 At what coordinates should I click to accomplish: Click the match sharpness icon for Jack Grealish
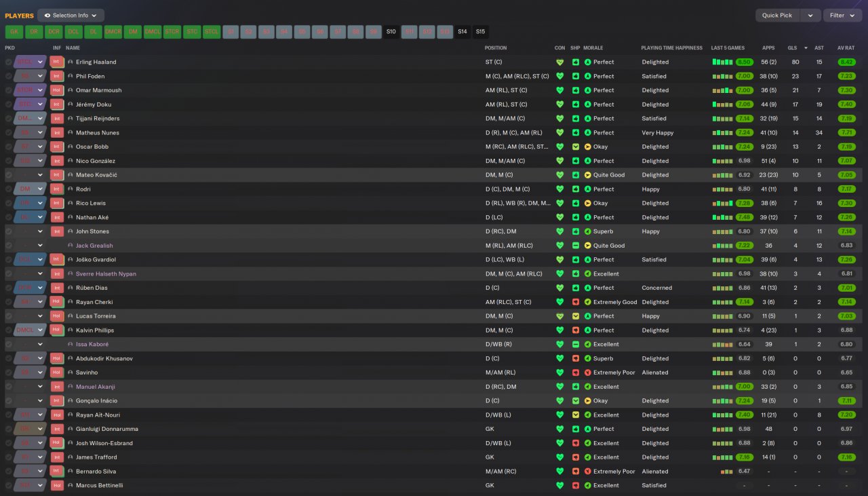pos(576,246)
